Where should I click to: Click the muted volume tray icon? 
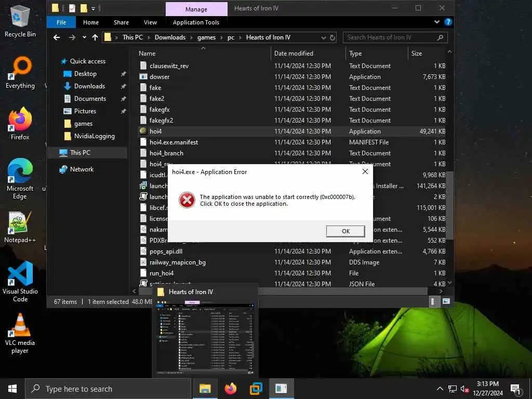click(x=464, y=389)
